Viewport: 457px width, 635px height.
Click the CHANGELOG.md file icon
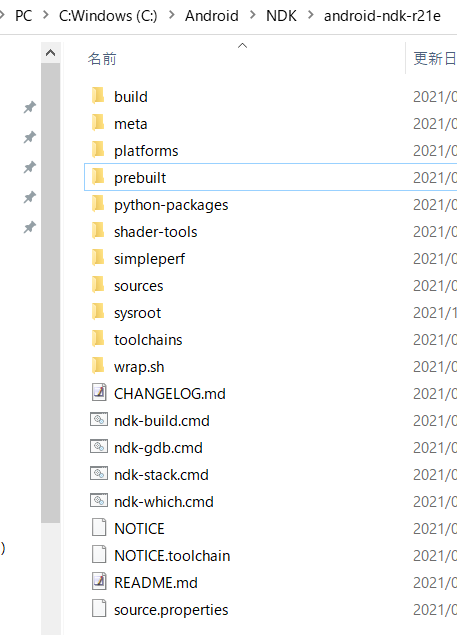[x=99, y=392]
